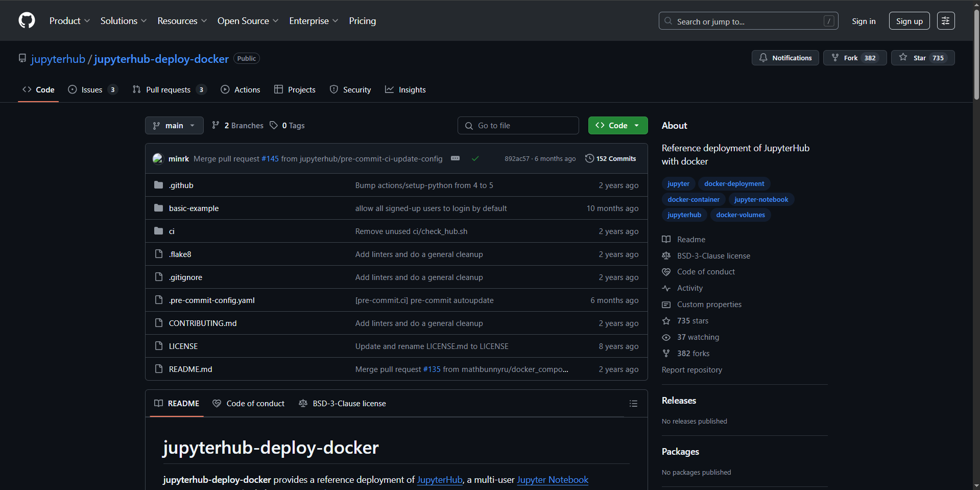The height and width of the screenshot is (490, 980).
Task: Click the Custom properties icon
Action: 666,305
